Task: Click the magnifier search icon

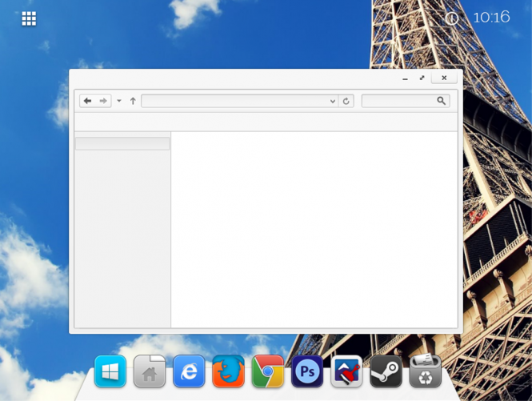Action: [441, 101]
